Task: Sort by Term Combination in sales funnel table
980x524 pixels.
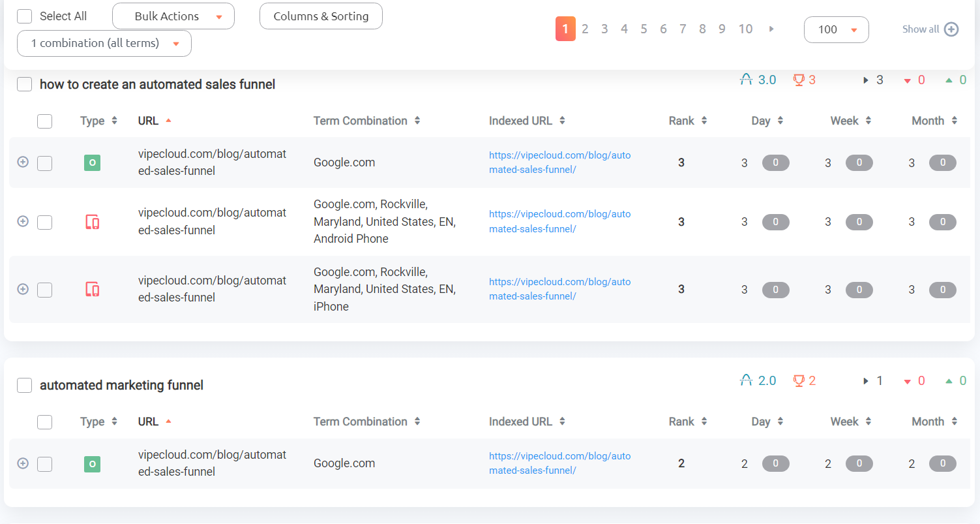Action: (x=366, y=121)
